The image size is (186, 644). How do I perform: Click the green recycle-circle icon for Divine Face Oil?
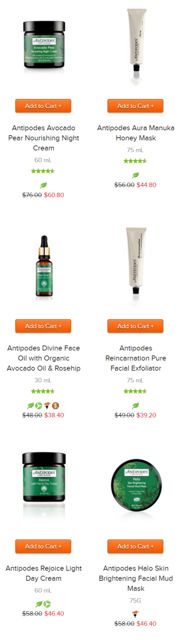[x=39, y=406]
